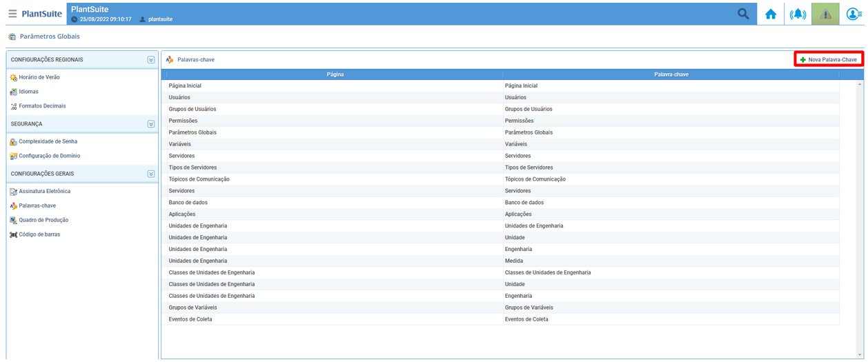The width and height of the screenshot is (868, 362).
Task: Click the Código de barras icon
Action: (14, 234)
